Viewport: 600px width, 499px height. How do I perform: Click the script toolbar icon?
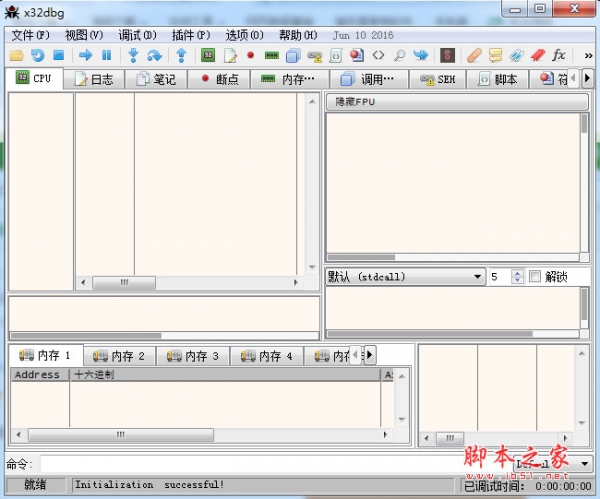point(336,56)
